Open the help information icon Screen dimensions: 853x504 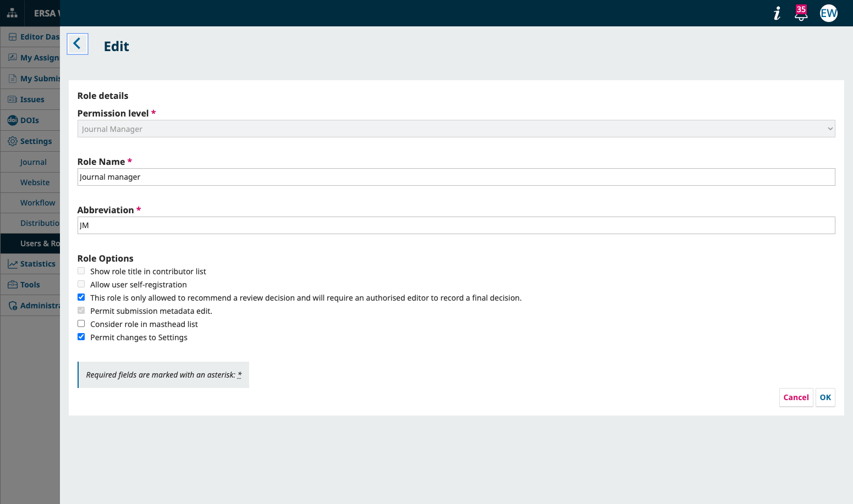click(777, 13)
